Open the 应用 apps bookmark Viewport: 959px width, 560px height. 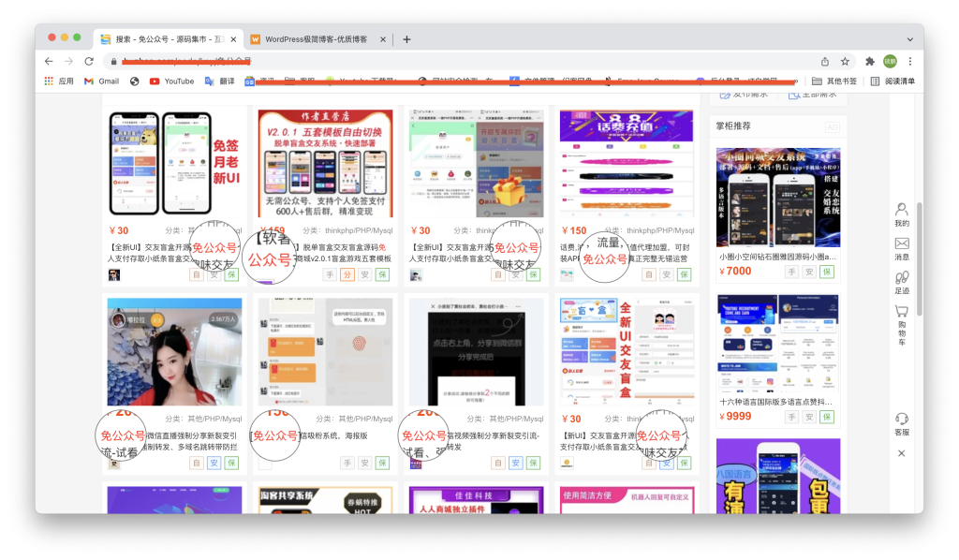tap(59, 81)
